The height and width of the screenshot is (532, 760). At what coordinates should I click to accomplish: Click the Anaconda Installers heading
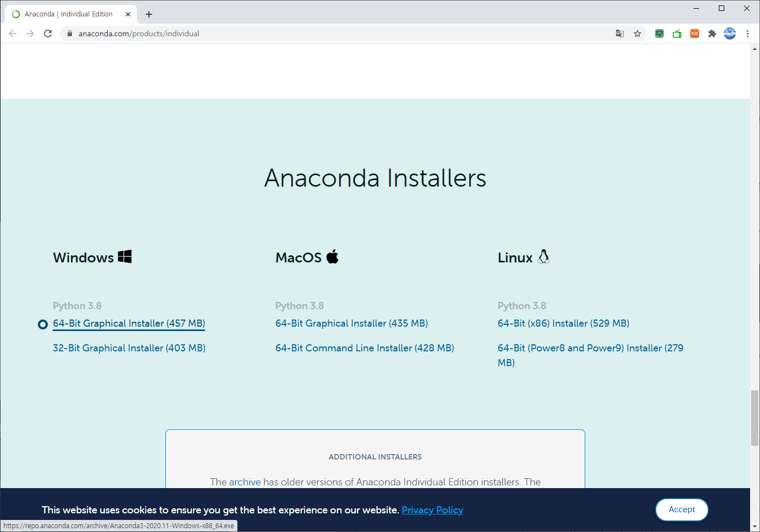tap(375, 178)
